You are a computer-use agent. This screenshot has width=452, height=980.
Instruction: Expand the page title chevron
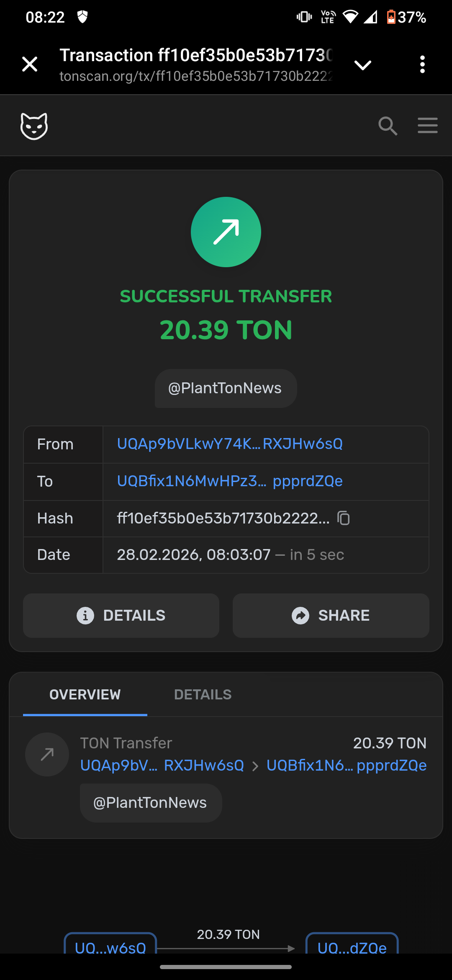point(362,65)
